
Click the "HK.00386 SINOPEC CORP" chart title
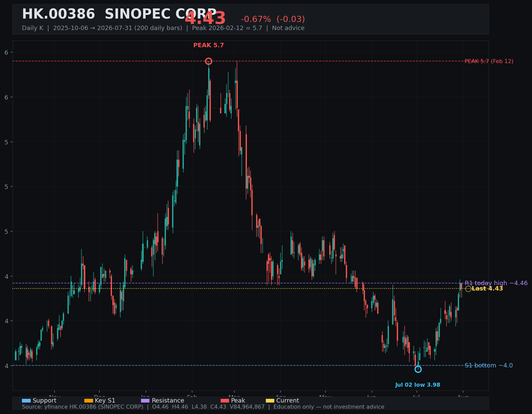pyautogui.click(x=119, y=14)
